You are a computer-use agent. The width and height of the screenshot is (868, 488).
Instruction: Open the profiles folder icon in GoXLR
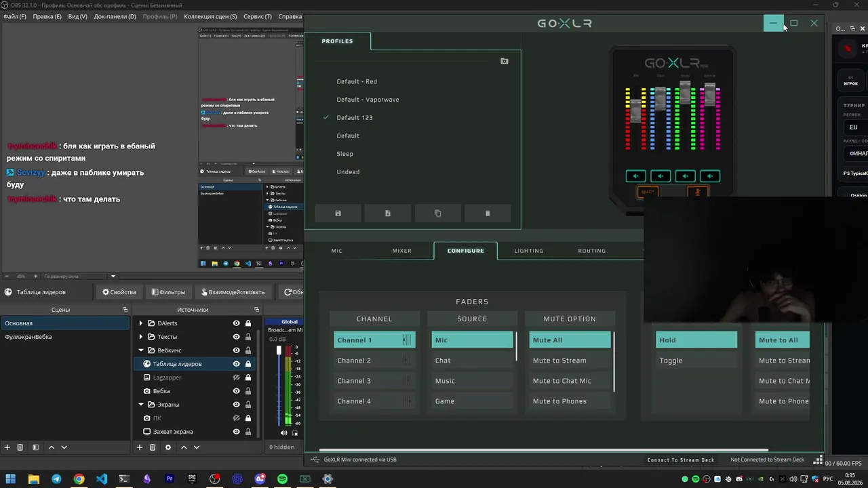(505, 61)
